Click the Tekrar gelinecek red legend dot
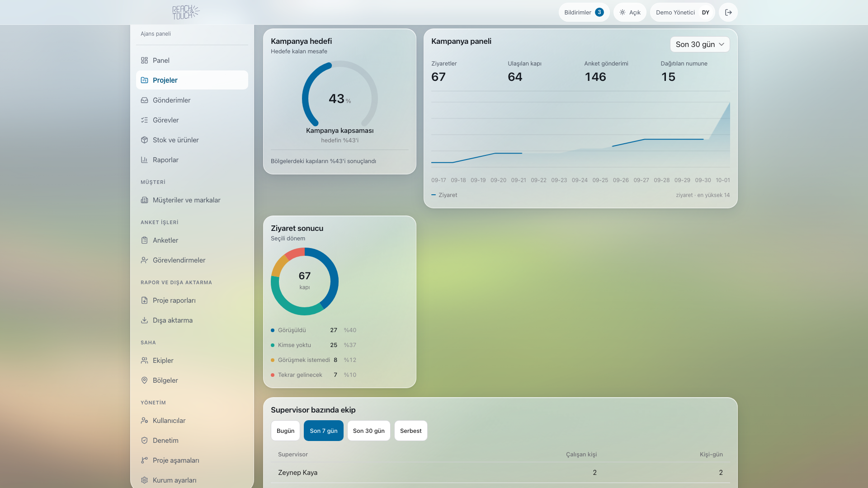The width and height of the screenshot is (868, 488). 273,375
